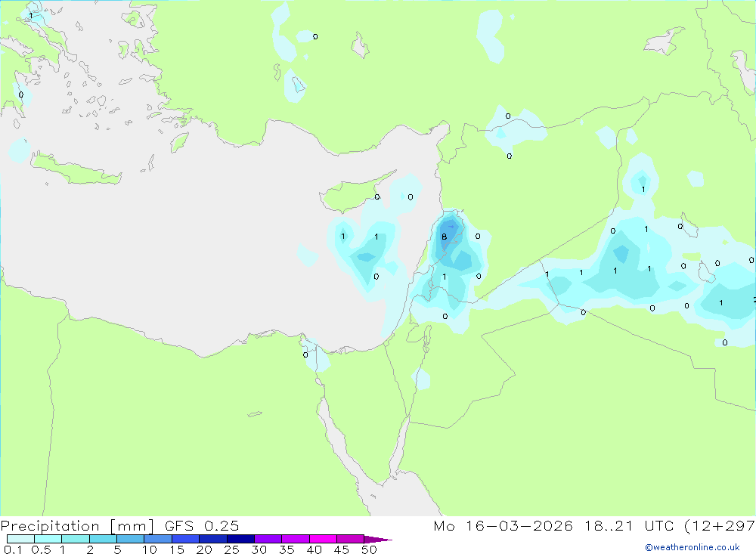
Task: Click the "35" legend scale label
Action: (x=287, y=549)
